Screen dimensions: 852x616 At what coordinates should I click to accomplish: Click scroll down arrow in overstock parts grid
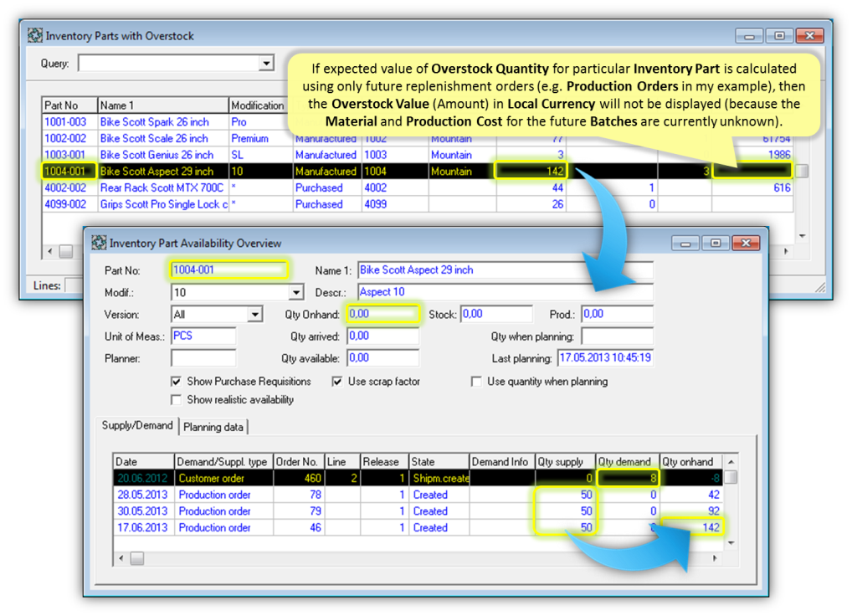click(x=802, y=236)
